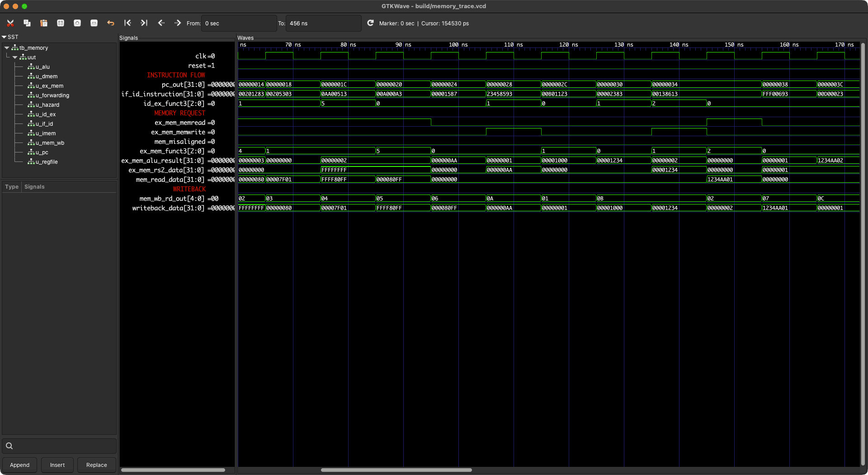Click the Append button
The height and width of the screenshot is (475, 868).
20,465
